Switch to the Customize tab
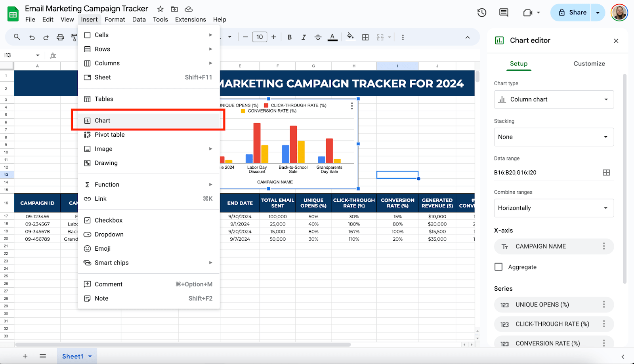634x364 pixels. click(589, 63)
